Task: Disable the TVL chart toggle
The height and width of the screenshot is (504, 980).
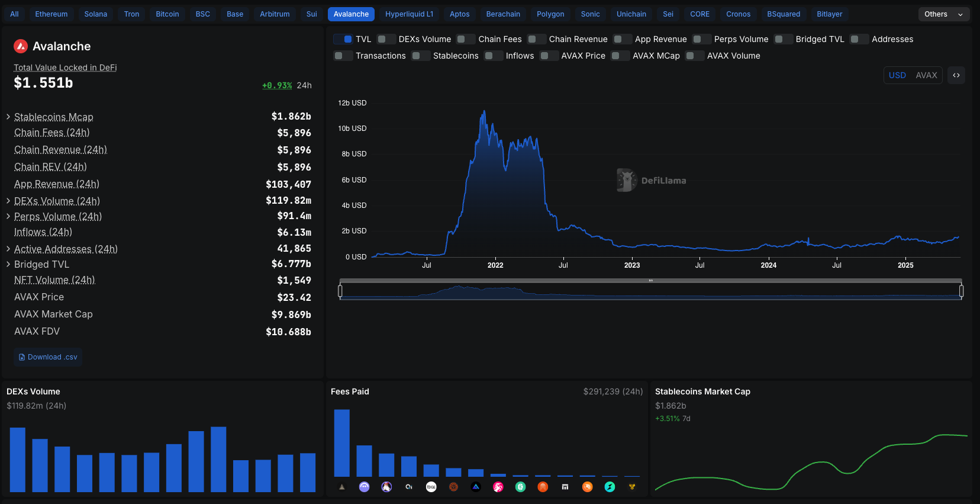Action: (x=344, y=39)
